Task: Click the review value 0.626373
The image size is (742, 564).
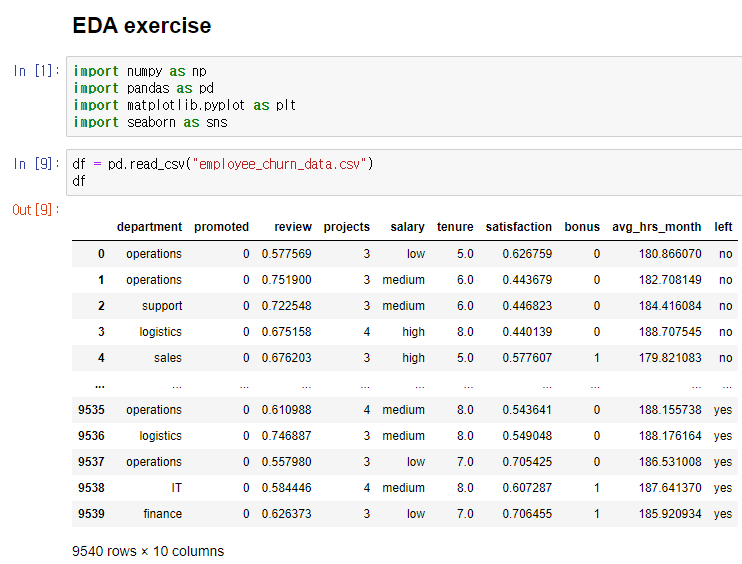Action: click(x=287, y=514)
